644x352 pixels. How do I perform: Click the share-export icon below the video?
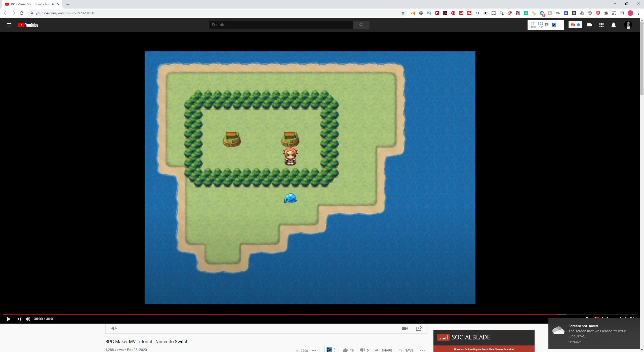pyautogui.click(x=419, y=328)
